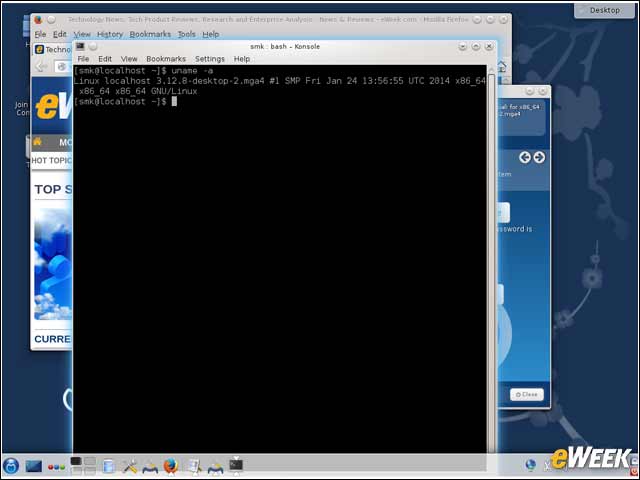640x480 pixels.
Task: Open the blue cloud story thumbnail
Action: point(53,264)
